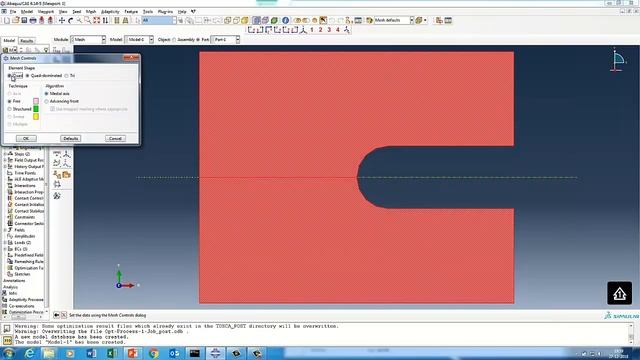Open Excel from the taskbar
The image size is (640, 360).
click(x=112, y=353)
